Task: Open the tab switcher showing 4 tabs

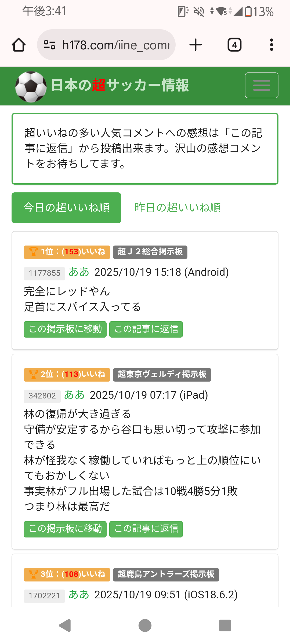Action: [234, 45]
